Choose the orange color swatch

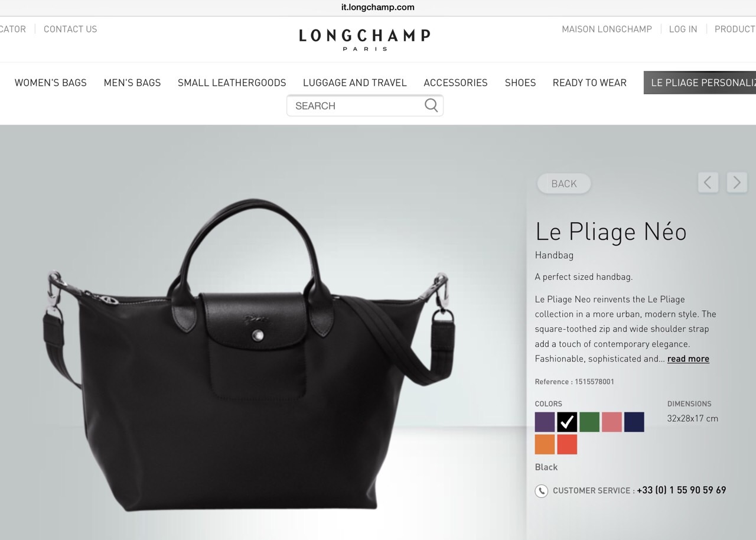(x=545, y=444)
